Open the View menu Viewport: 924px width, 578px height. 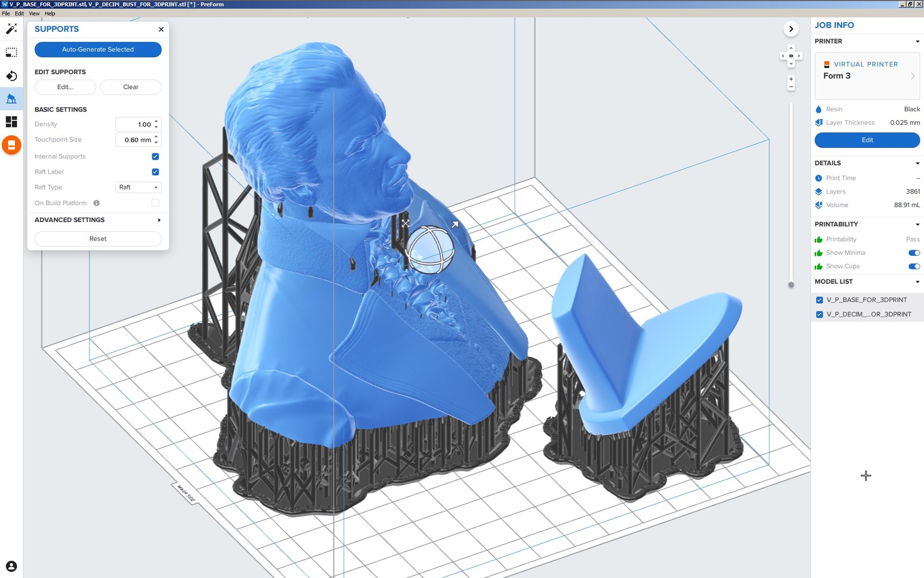point(33,13)
